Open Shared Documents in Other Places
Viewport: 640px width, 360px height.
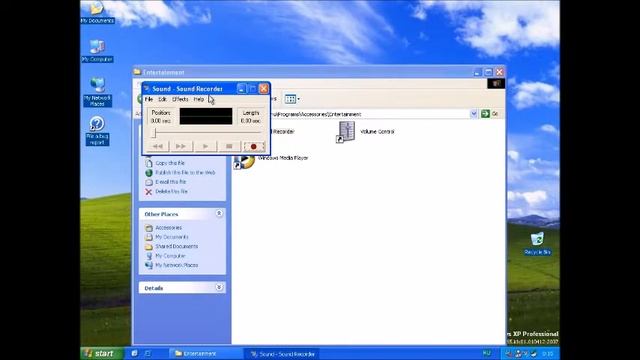click(171, 247)
